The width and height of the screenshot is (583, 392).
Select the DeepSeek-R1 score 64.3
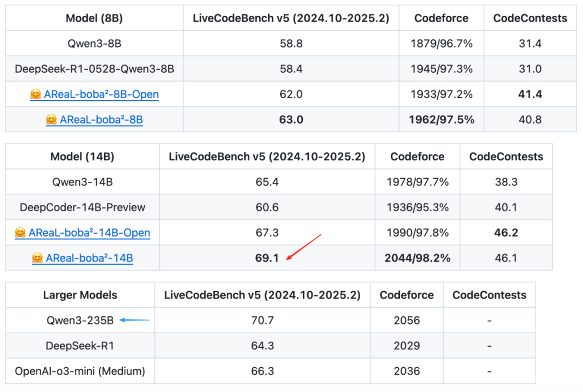pyautogui.click(x=262, y=346)
